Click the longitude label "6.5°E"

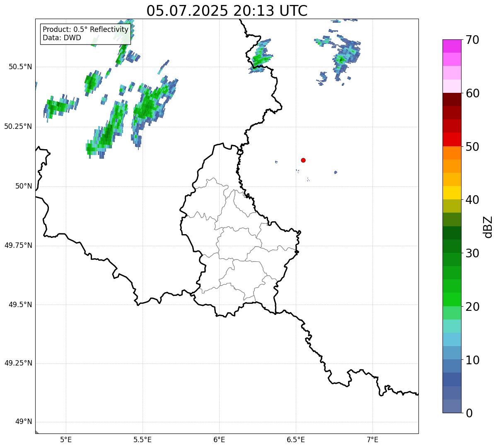pos(296,439)
